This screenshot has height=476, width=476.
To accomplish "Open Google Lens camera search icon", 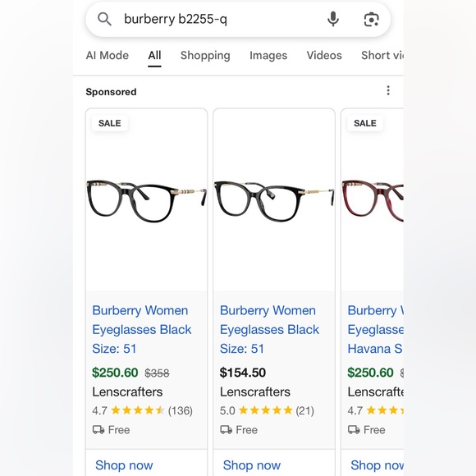I will (371, 20).
